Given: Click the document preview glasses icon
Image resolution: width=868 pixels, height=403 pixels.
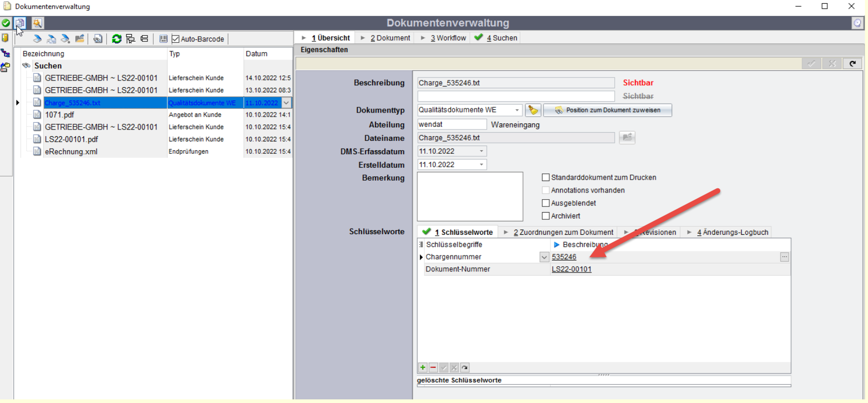Looking at the screenshot, I should tap(98, 39).
